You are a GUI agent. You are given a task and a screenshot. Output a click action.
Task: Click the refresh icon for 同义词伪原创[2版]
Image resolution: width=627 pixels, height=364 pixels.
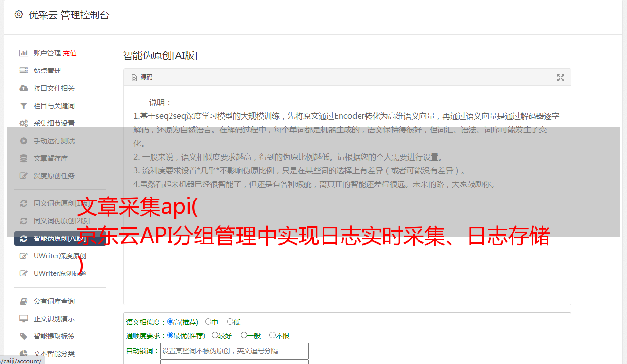[23, 221]
